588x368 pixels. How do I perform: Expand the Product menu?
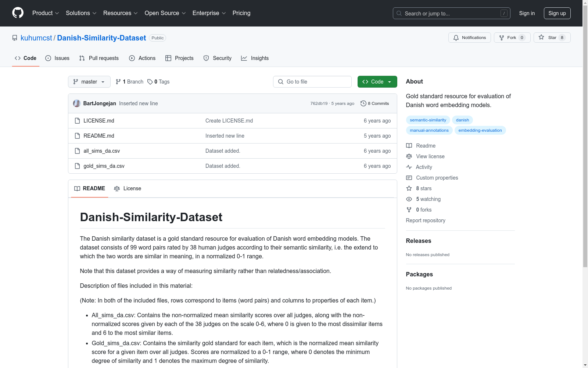(46, 13)
